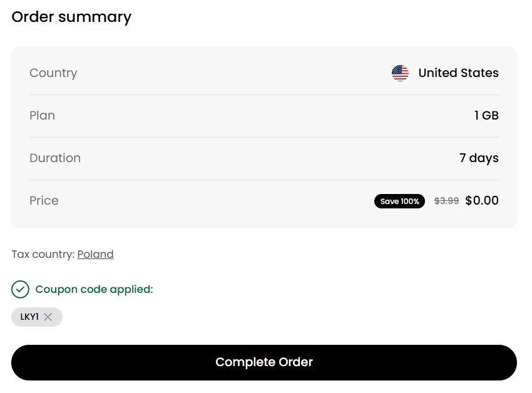
Task: Click the Save 100% badge
Action: pos(399,201)
